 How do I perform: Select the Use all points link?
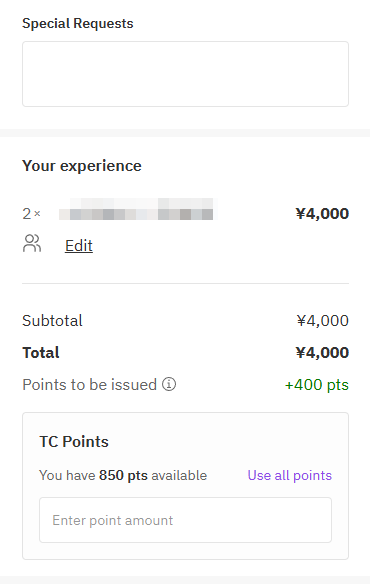click(x=290, y=475)
